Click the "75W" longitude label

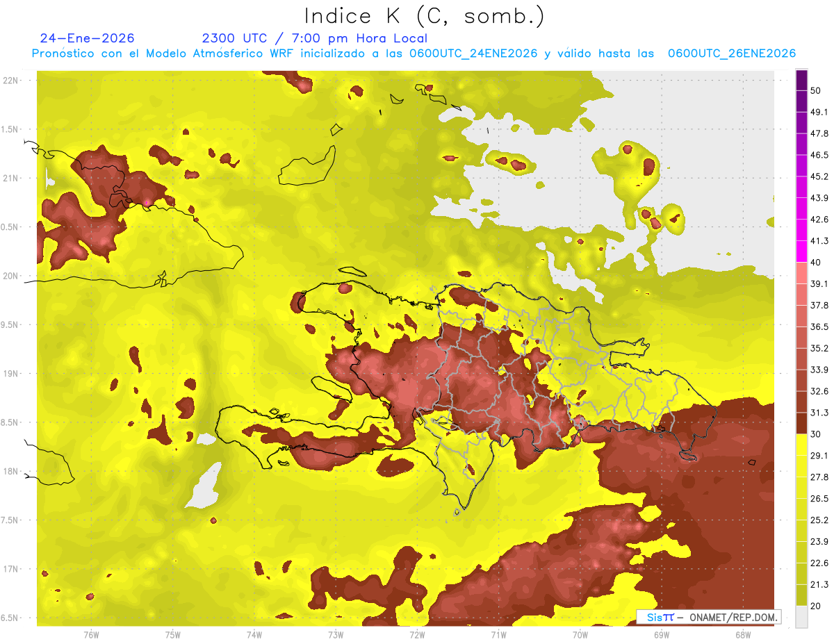tap(172, 634)
